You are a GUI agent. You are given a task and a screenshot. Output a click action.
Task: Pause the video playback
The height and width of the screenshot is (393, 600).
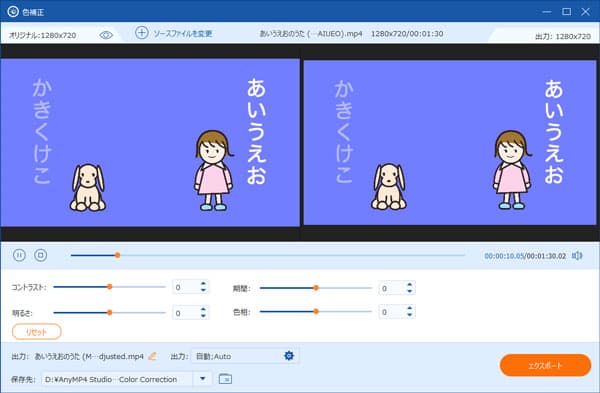pos(19,255)
